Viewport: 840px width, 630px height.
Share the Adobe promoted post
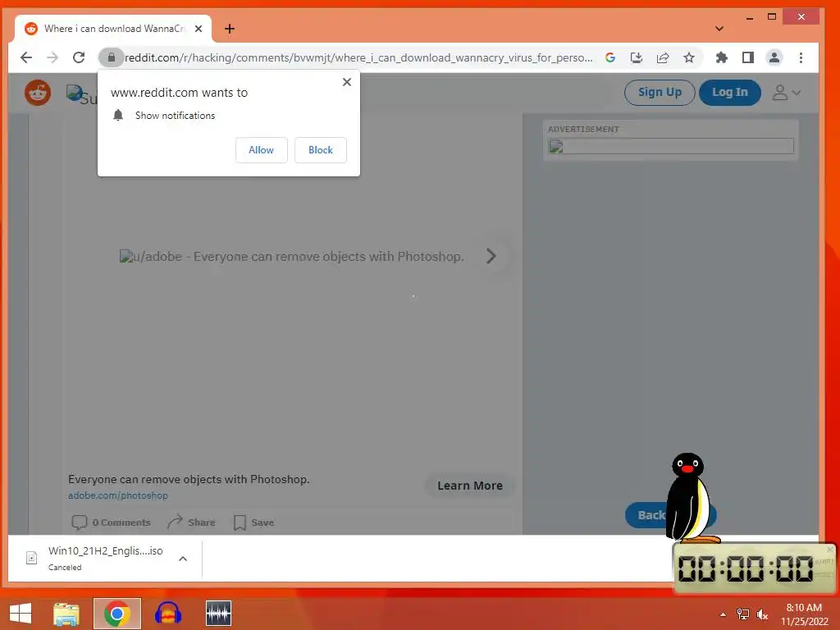coord(191,522)
